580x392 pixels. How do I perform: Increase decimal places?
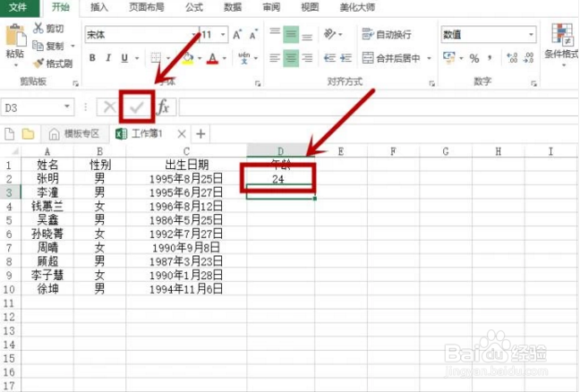coord(512,58)
